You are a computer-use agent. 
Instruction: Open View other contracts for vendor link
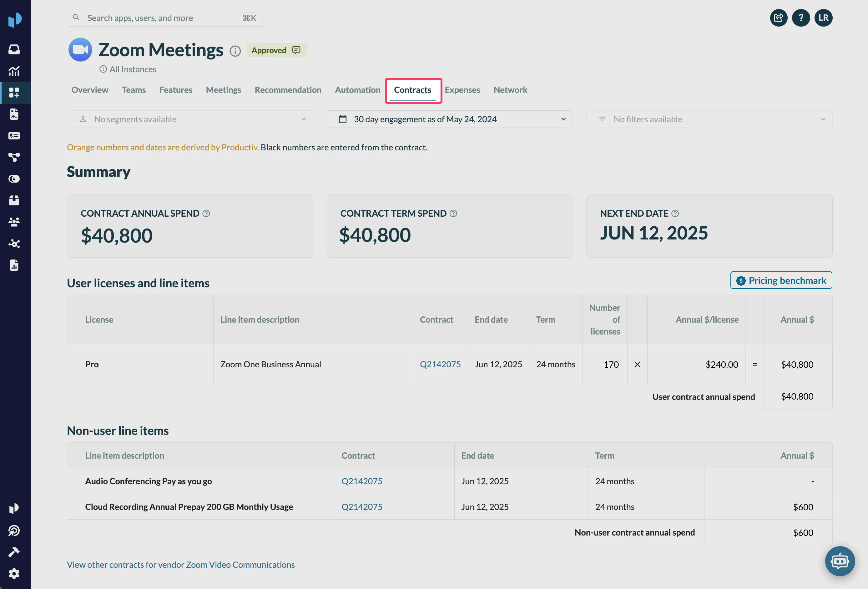[181, 564]
